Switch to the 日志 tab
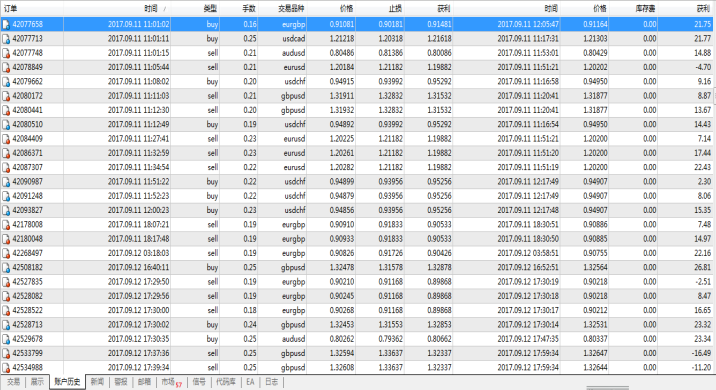The image size is (716, 390). point(272,382)
